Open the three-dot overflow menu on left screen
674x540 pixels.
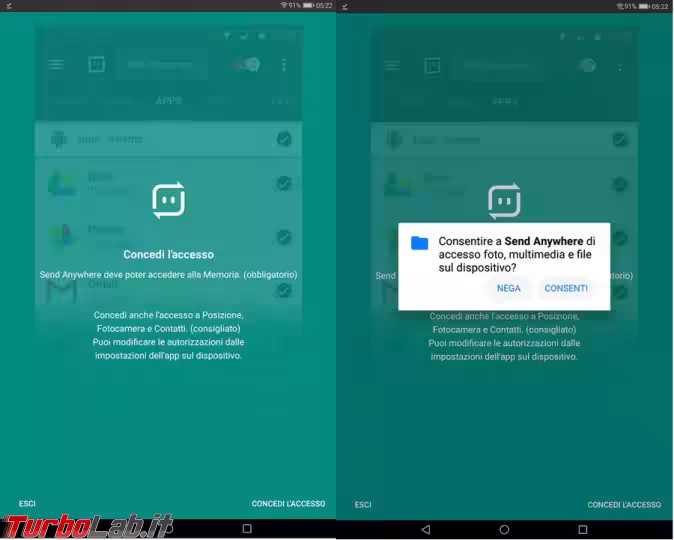pos(284,65)
